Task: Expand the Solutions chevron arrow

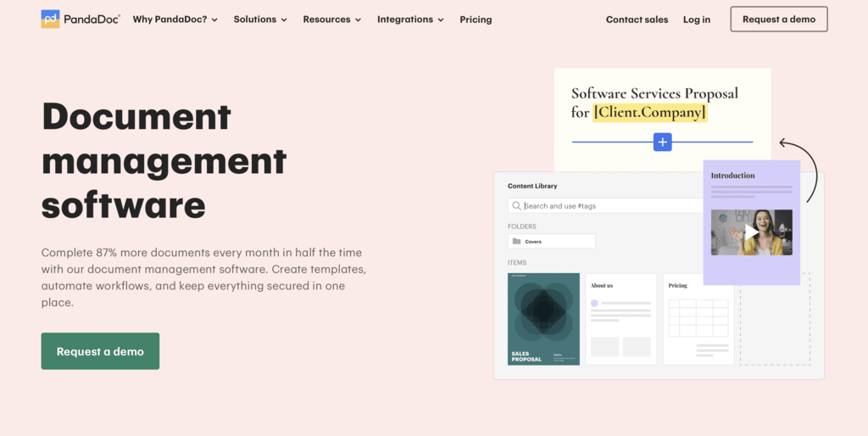Action: (x=284, y=20)
